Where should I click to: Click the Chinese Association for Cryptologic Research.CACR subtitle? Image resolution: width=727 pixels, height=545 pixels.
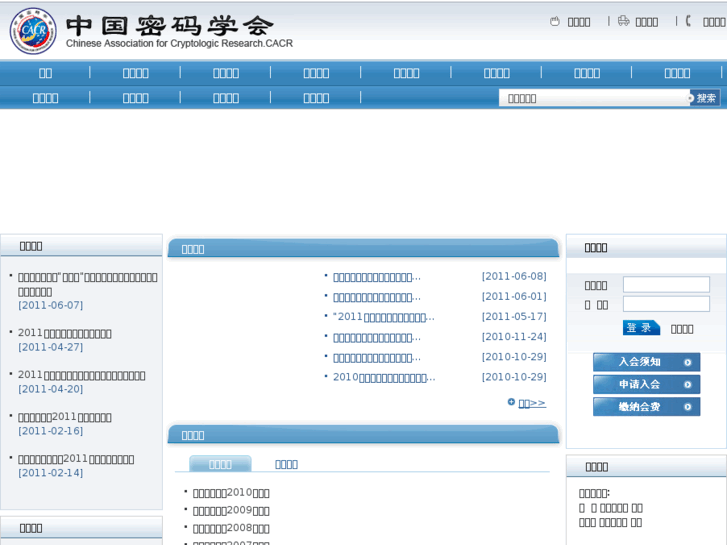click(x=179, y=44)
